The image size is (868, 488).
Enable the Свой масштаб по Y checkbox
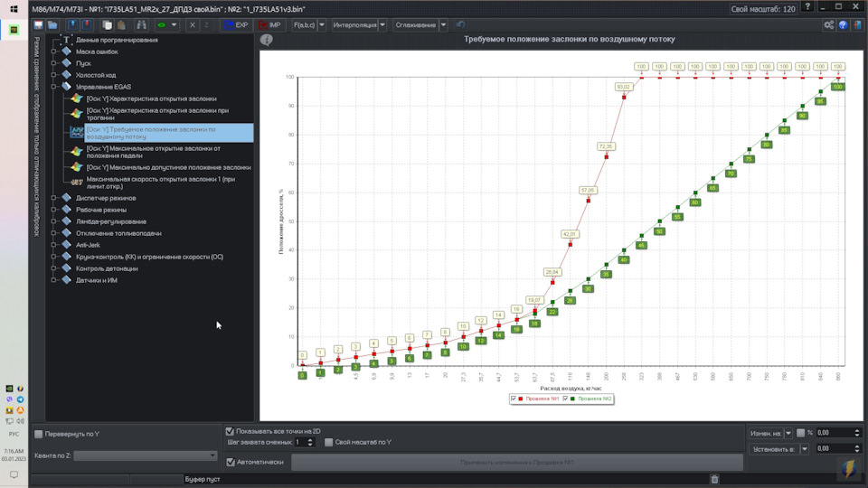point(329,442)
